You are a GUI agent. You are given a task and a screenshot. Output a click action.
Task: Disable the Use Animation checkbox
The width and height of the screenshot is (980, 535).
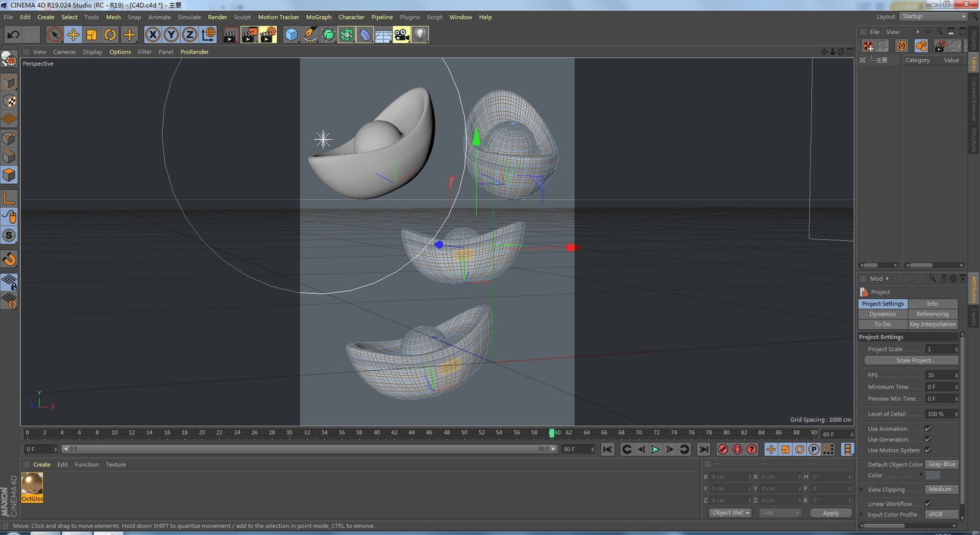(928, 429)
